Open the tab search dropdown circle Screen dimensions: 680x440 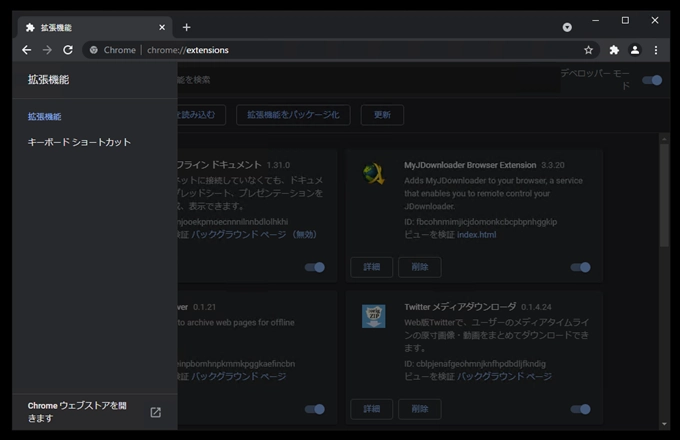[567, 27]
